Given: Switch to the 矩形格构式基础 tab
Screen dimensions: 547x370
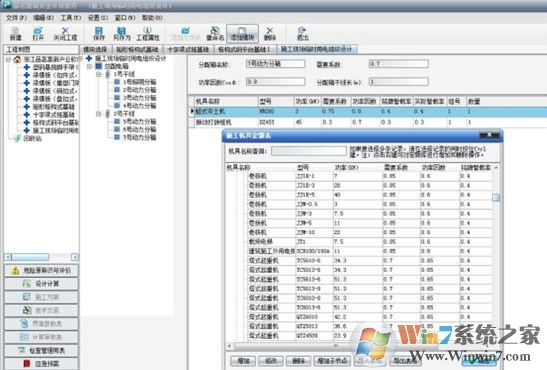Looking at the screenshot, I should (137, 50).
